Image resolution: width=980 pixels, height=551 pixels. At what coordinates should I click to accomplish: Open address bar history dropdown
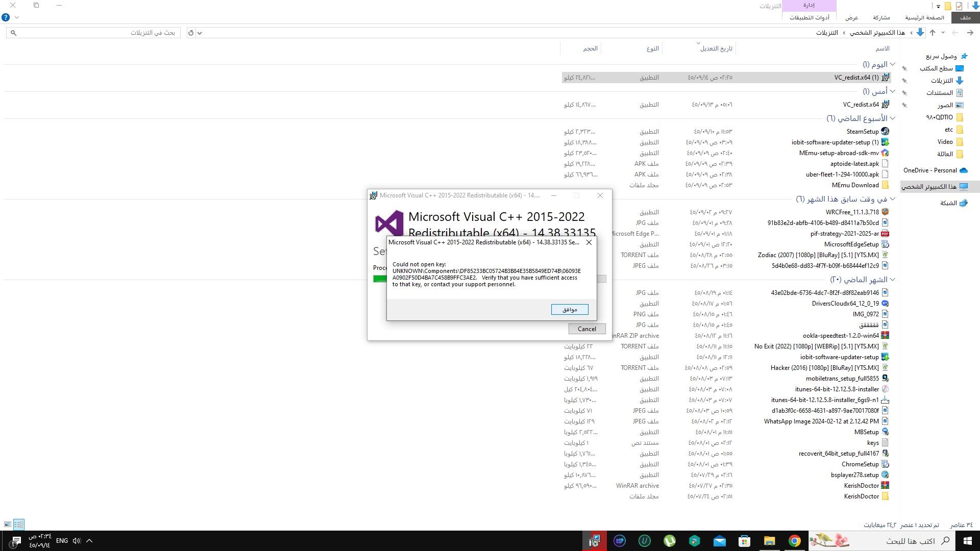click(200, 33)
